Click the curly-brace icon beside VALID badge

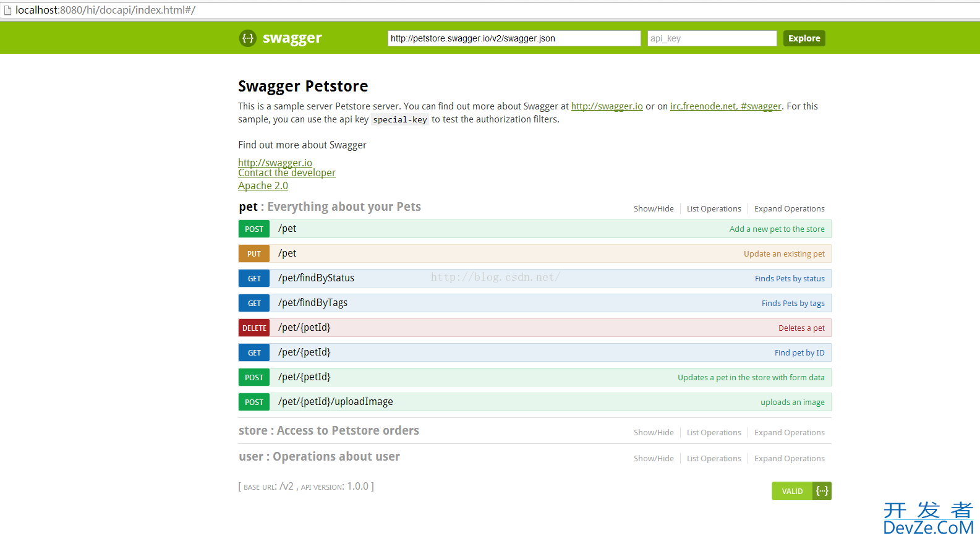click(x=822, y=491)
